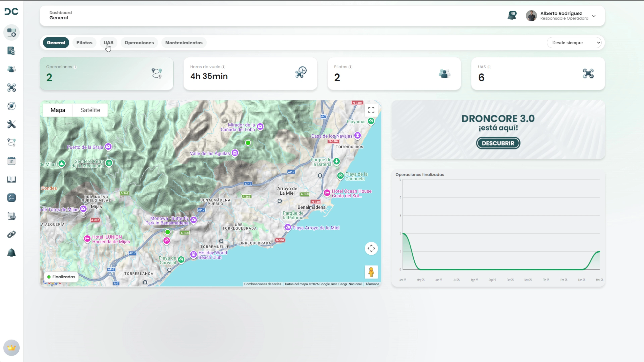Viewport: 644px width, 362px height.
Task: Click the UAS count value 6
Action: pyautogui.click(x=481, y=77)
